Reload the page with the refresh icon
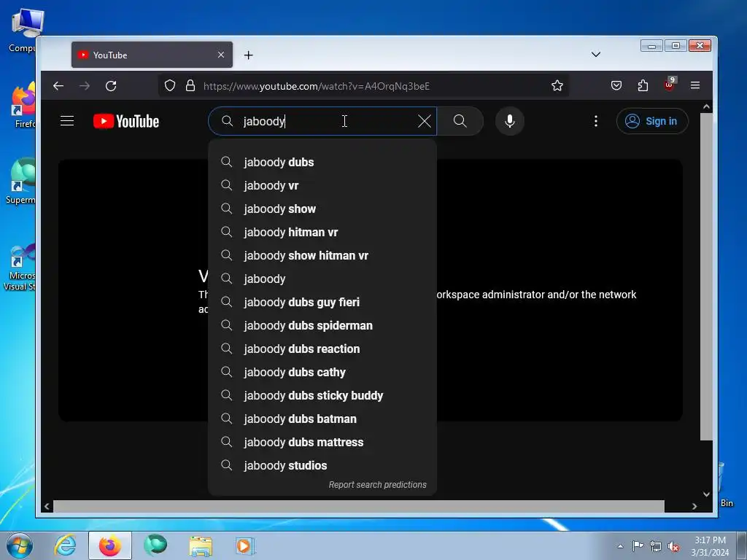The height and width of the screenshot is (560, 747). pos(111,86)
